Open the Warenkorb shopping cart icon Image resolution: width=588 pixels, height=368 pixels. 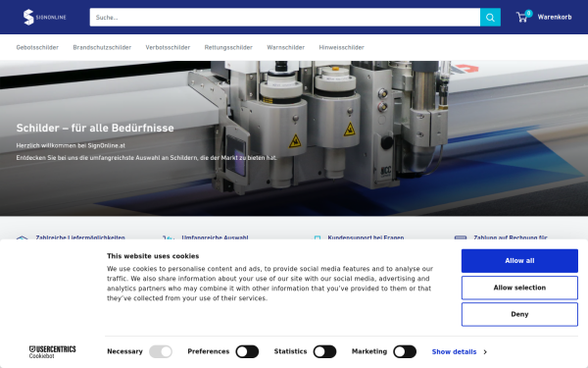point(523,17)
